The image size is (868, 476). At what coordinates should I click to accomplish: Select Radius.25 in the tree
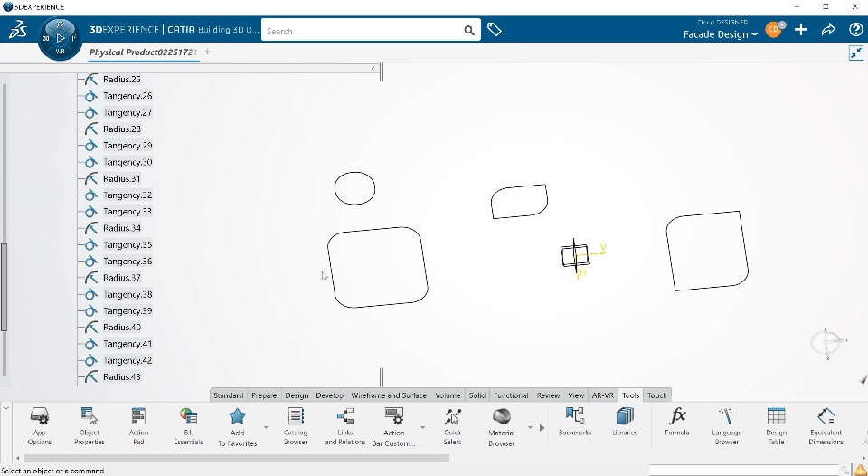pyautogui.click(x=122, y=80)
